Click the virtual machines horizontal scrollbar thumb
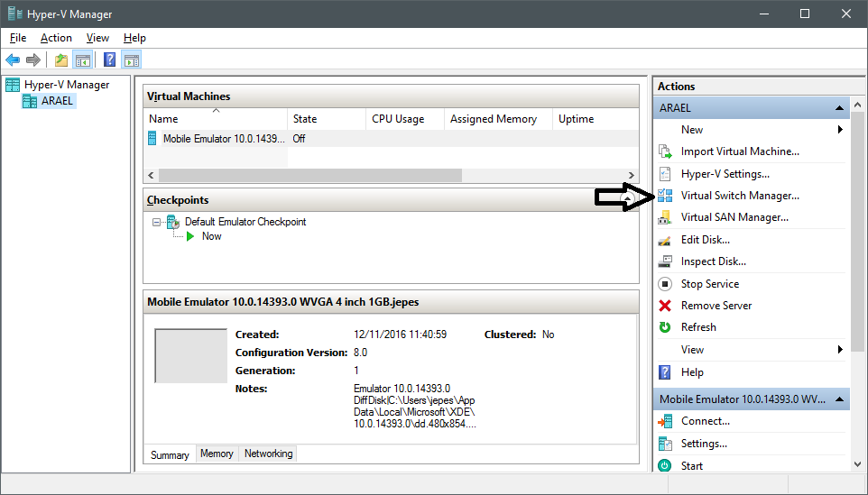 [x=310, y=175]
